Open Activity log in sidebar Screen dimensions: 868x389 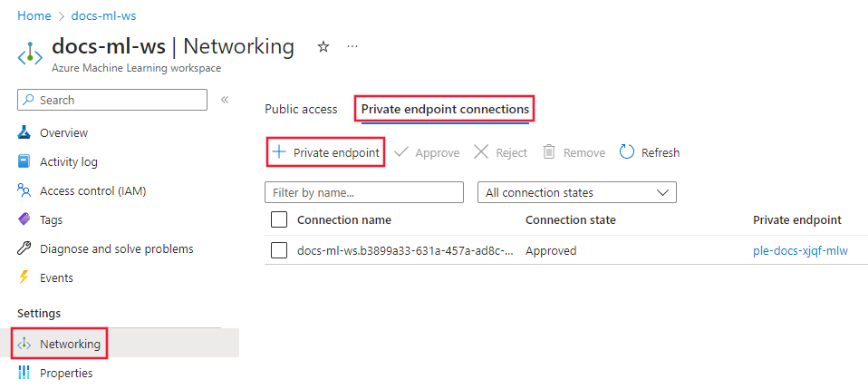68,161
